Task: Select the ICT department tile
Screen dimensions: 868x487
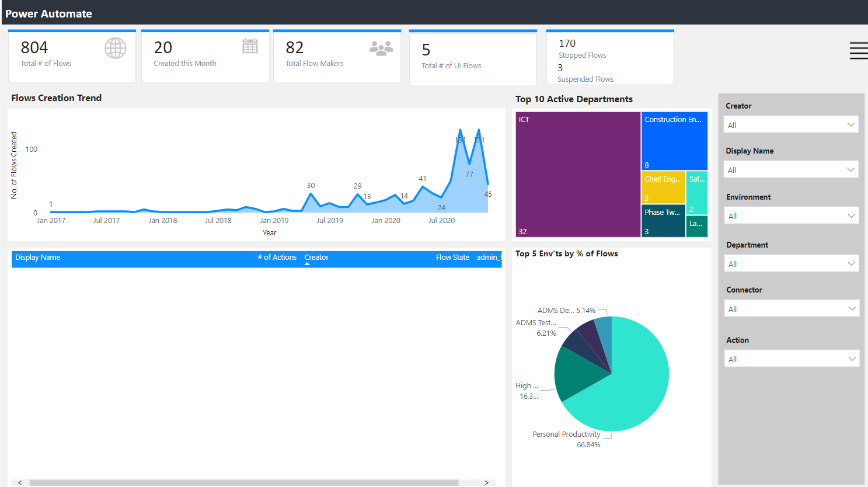Action: coord(578,174)
